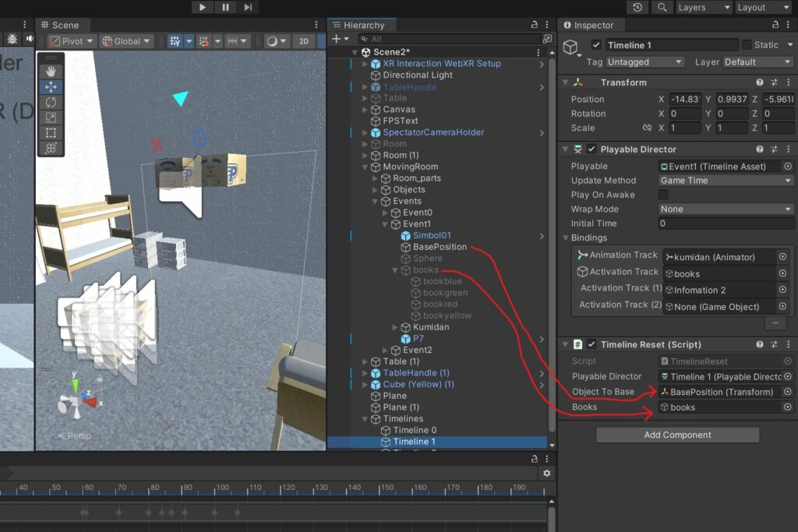The image size is (798, 532).
Task: Edit the Position X field
Action: [x=685, y=99]
